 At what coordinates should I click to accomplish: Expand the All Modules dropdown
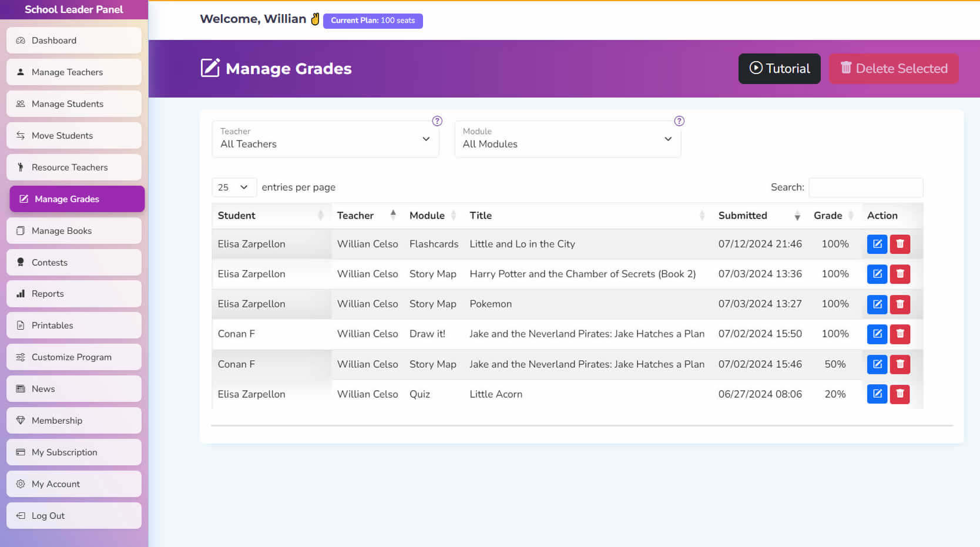click(567, 139)
